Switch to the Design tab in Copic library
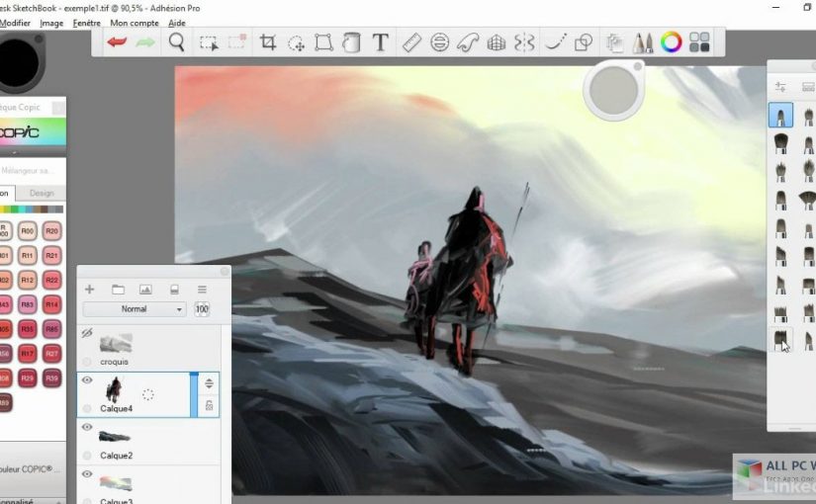The height and width of the screenshot is (504, 816). [42, 193]
